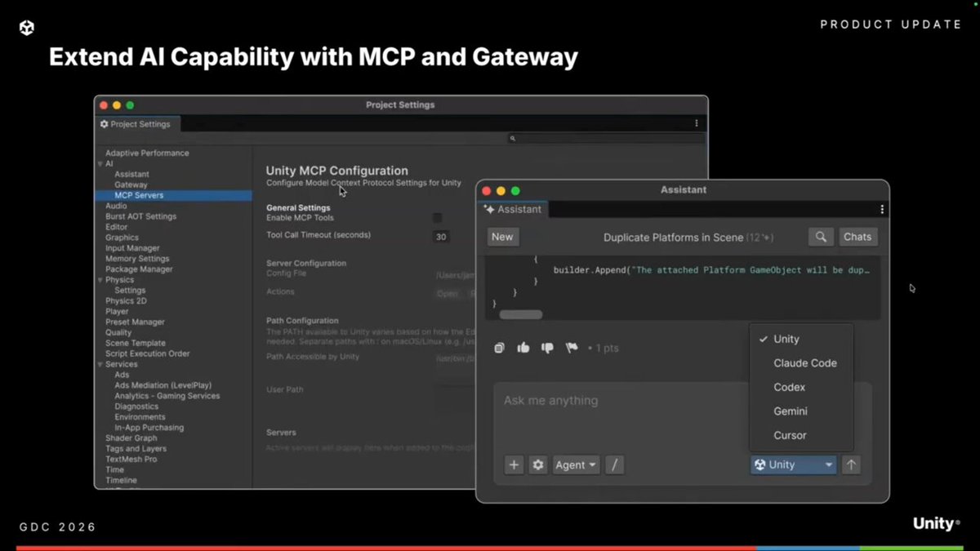Flag the assistant response
The width and height of the screenshot is (980, 551).
point(572,348)
